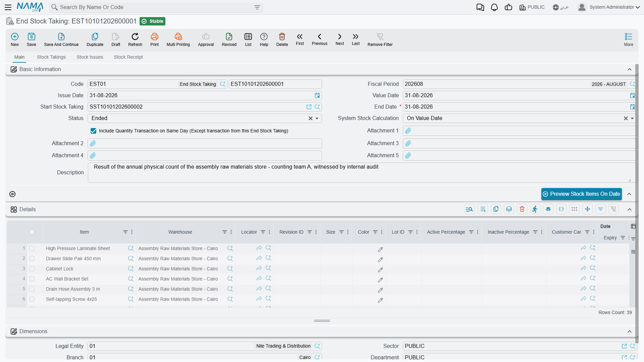Open linked Start Stock Taking document
This screenshot has width=644, height=362.
(309, 107)
